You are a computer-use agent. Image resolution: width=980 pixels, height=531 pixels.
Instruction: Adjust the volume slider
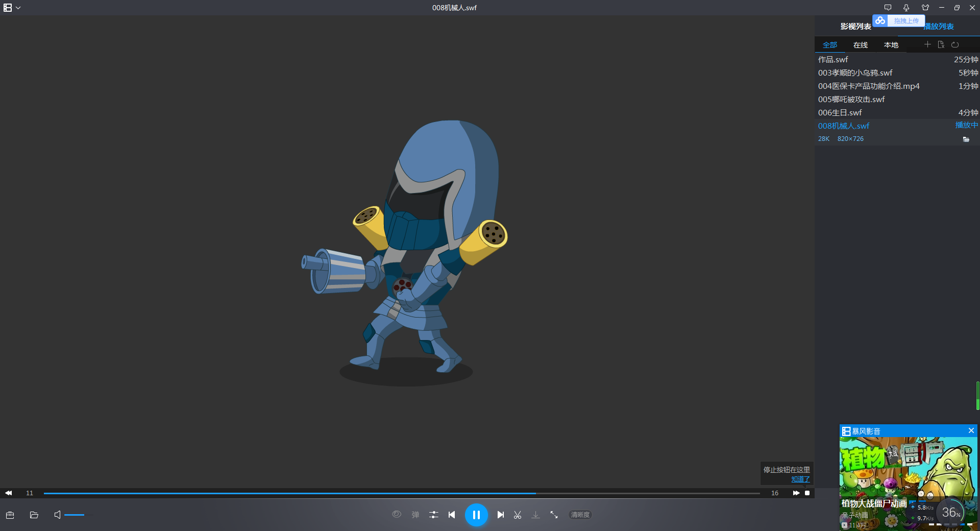78,515
